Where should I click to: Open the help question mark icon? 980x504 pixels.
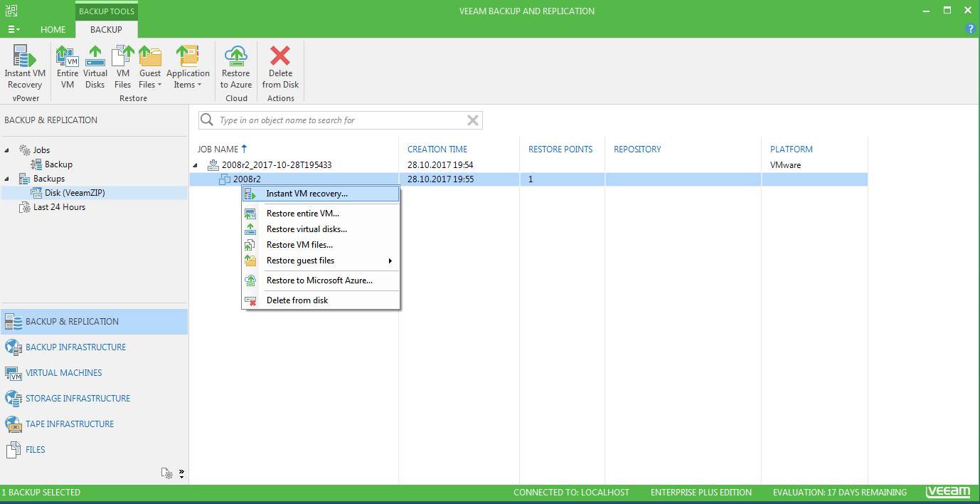click(971, 29)
